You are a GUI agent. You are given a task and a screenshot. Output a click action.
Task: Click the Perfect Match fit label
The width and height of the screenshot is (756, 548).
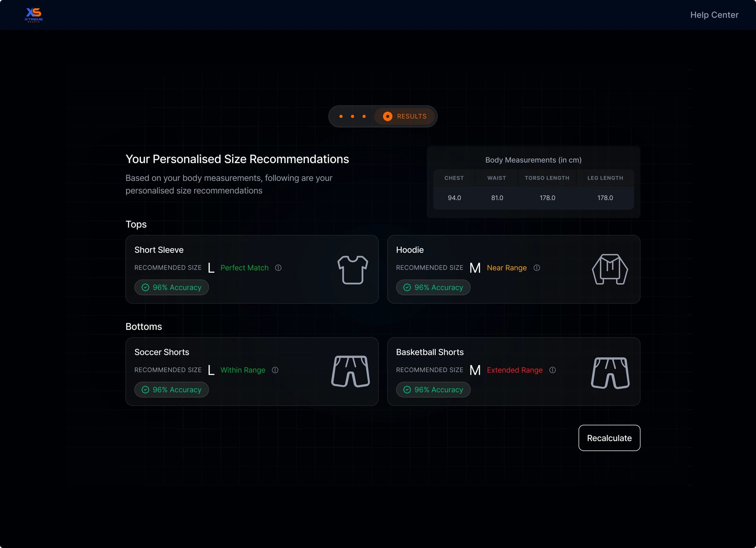coord(244,268)
